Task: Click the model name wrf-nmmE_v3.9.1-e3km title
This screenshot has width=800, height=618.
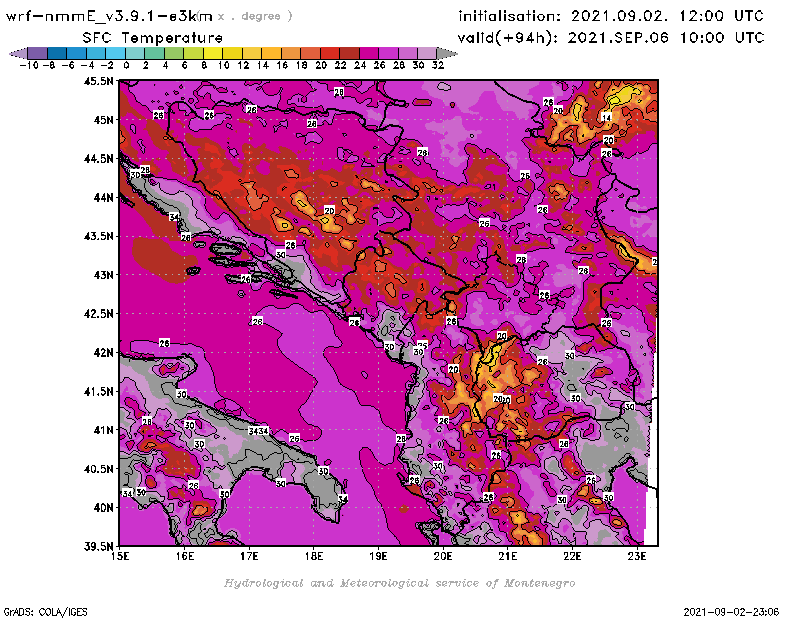Action: [x=109, y=16]
